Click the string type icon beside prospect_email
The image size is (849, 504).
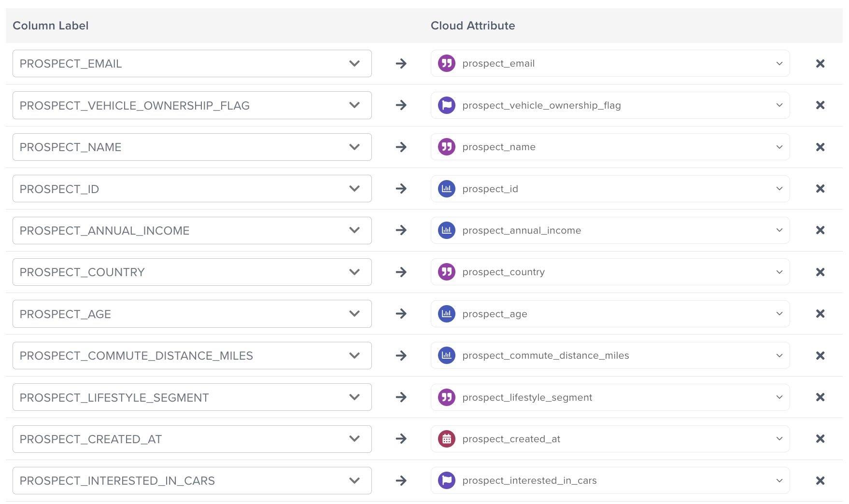[x=446, y=63]
